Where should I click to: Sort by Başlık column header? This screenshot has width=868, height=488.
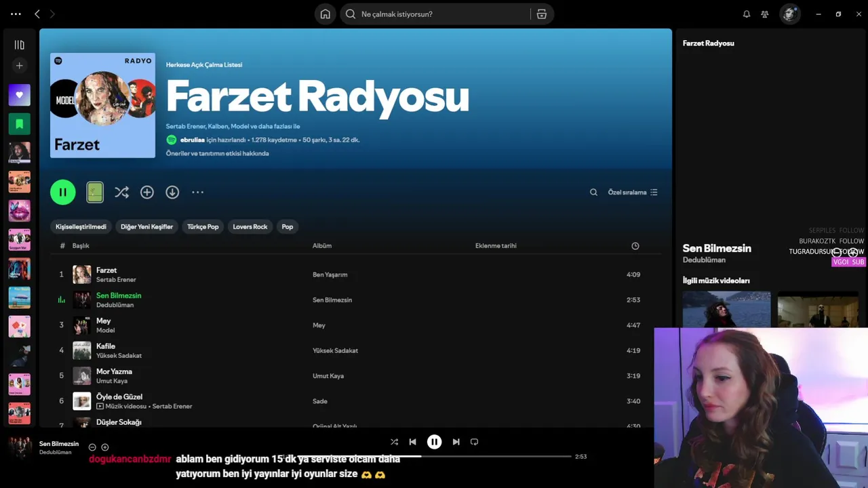tap(81, 246)
